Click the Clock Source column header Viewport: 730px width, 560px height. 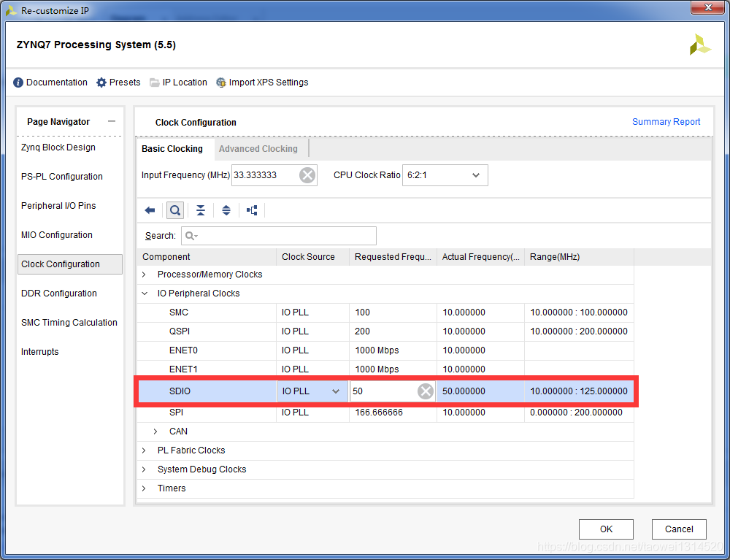tap(312, 257)
